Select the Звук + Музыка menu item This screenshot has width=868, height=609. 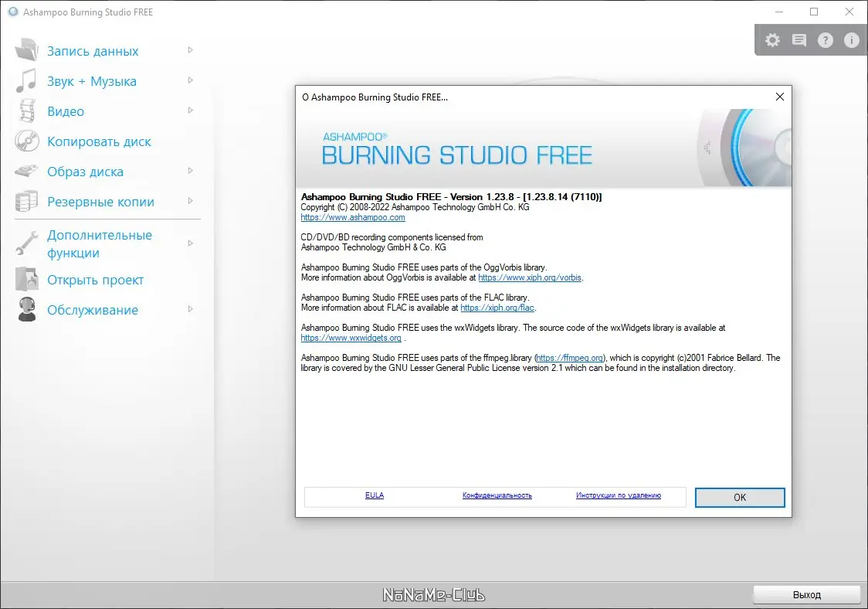pos(92,81)
